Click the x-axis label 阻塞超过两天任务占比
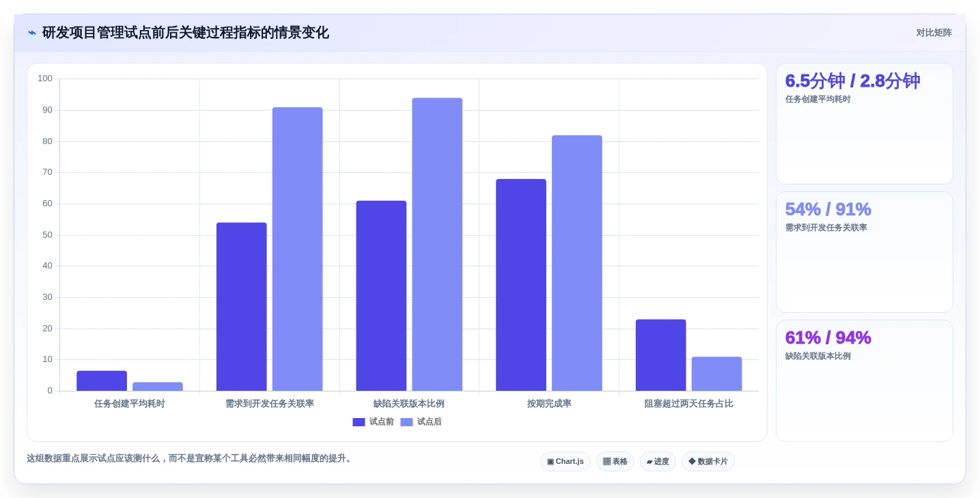 [x=689, y=404]
